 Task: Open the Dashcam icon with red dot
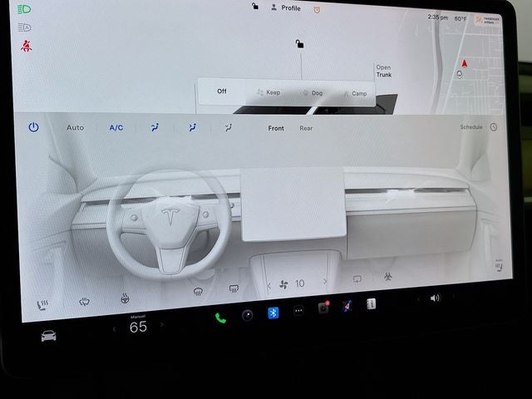coord(323,308)
